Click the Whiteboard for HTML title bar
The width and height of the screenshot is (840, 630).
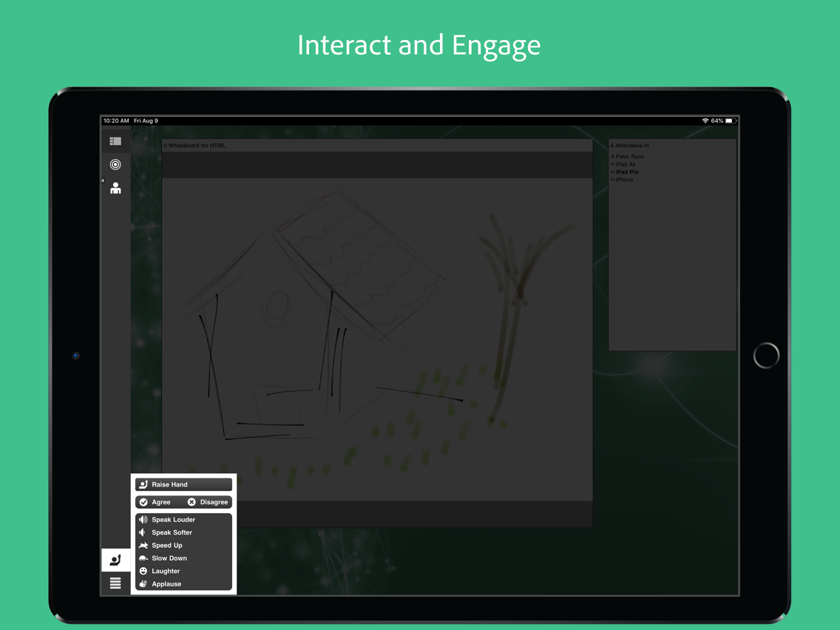pos(377,146)
